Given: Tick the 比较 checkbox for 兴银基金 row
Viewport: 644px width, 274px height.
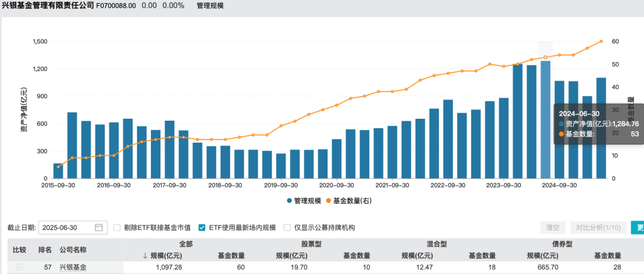Looking at the screenshot, I should (19, 268).
